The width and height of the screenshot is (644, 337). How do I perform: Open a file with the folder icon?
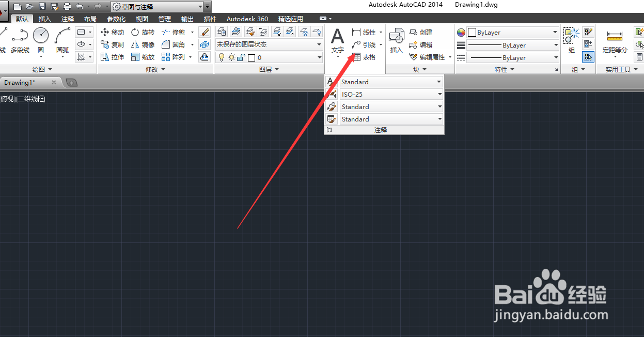click(x=30, y=7)
